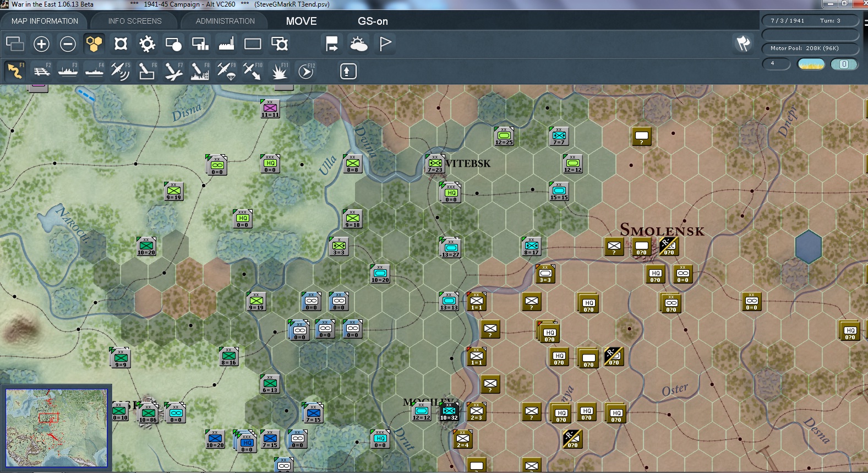Activate F1 move mode

pyautogui.click(x=15, y=71)
